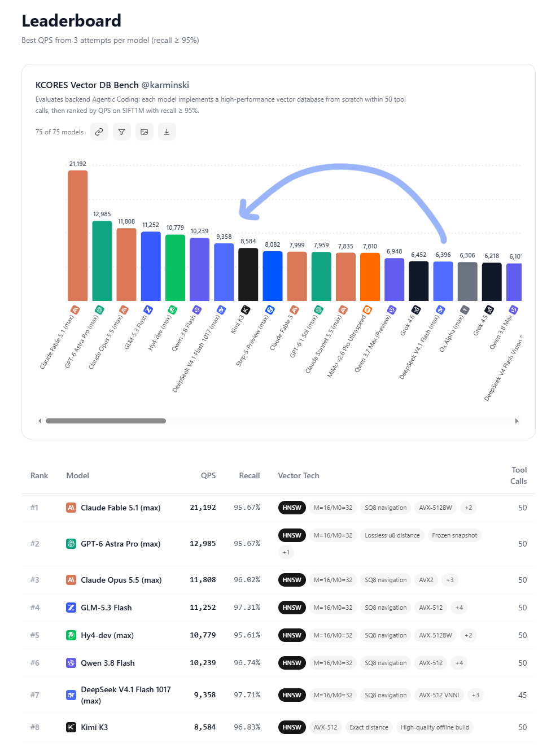Open the @karminski link in chart title
This screenshot has height=747, width=560.
point(165,85)
